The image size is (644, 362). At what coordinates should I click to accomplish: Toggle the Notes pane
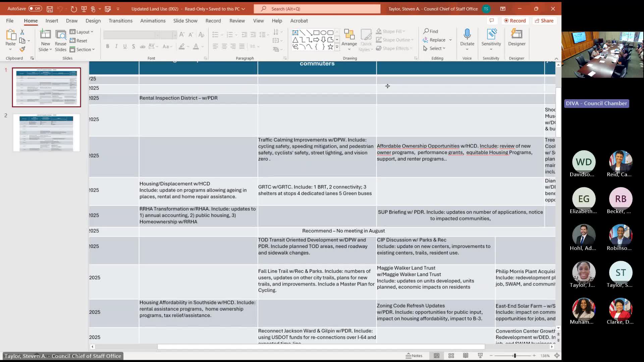pyautogui.click(x=414, y=356)
